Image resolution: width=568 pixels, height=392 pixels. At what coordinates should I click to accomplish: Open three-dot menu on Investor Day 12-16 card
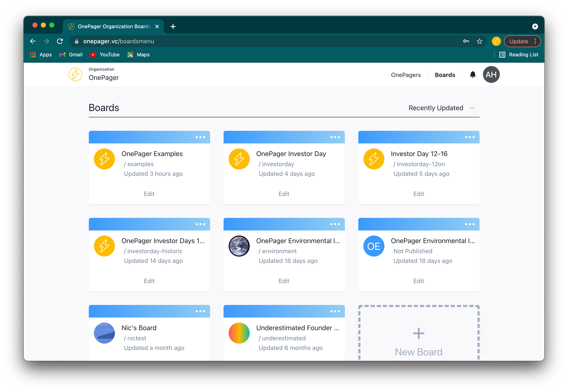[x=469, y=137]
